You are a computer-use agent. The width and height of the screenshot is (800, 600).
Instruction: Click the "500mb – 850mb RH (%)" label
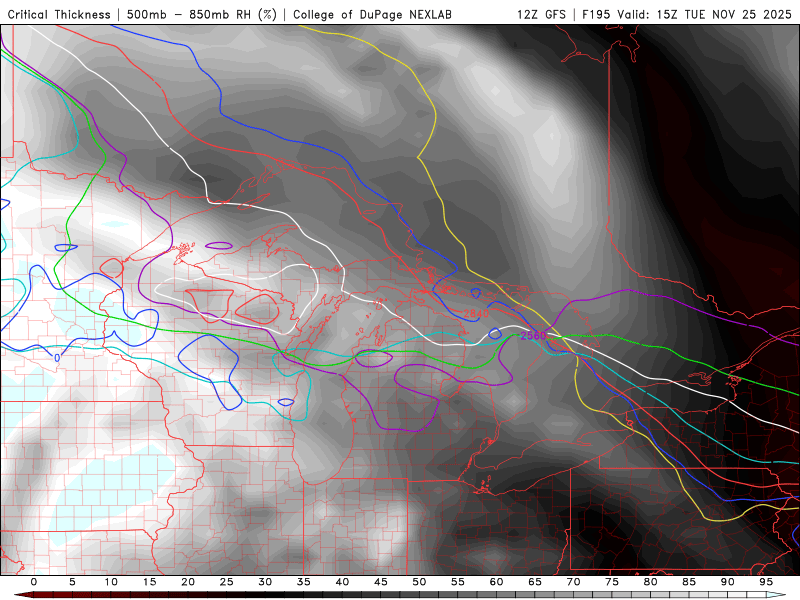(202, 14)
